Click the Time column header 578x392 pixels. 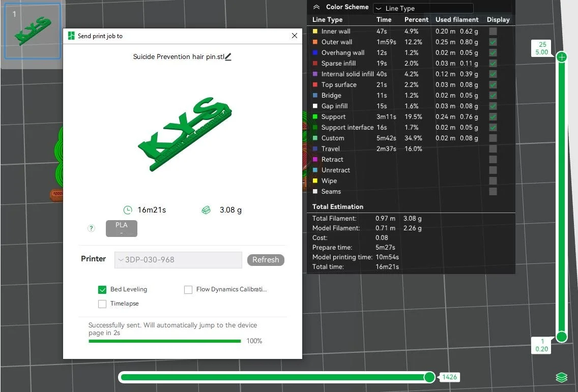[384, 20]
